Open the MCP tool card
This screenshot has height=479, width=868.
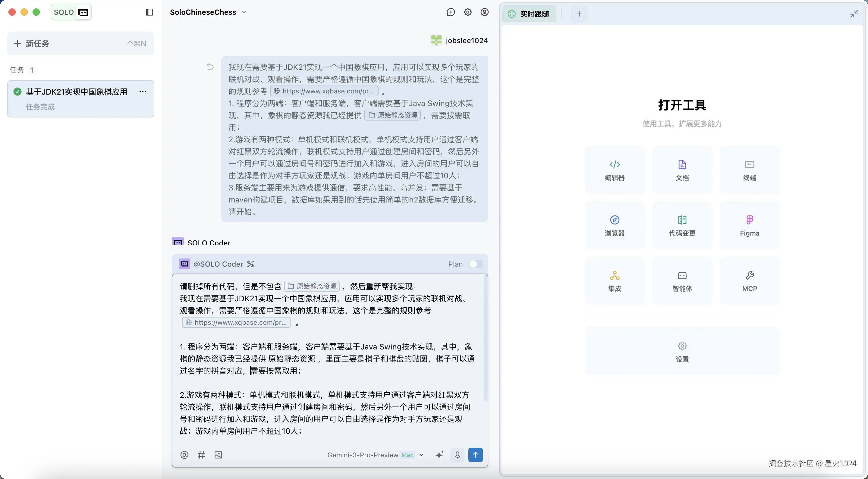click(x=749, y=281)
